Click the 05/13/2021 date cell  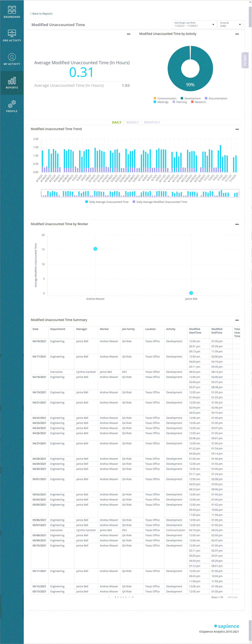[x=39, y=591]
